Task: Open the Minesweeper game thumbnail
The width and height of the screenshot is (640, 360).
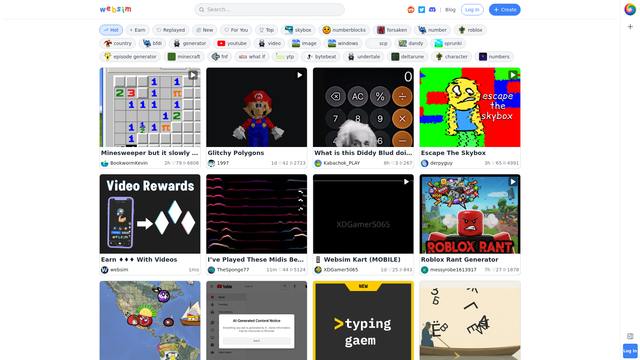Action: 150,107
